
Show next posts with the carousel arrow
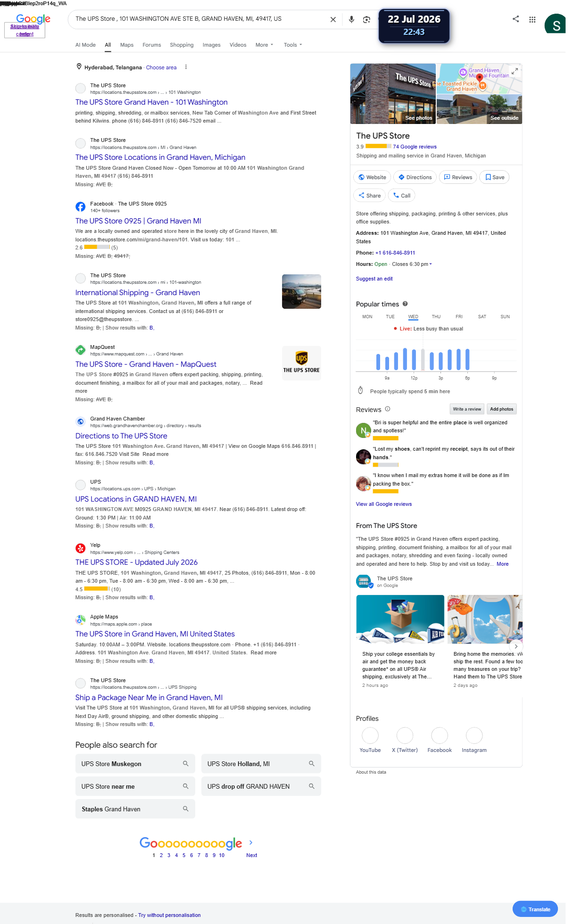click(x=516, y=646)
